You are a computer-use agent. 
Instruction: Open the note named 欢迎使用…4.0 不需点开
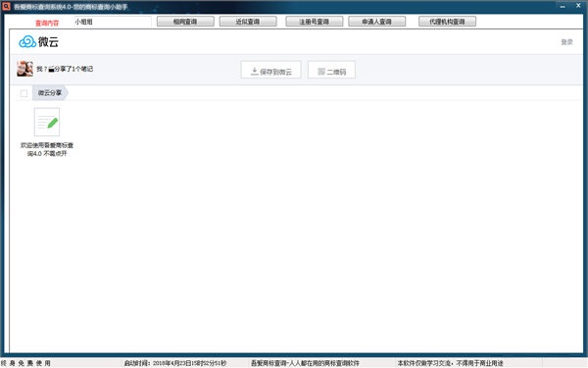pos(47,149)
